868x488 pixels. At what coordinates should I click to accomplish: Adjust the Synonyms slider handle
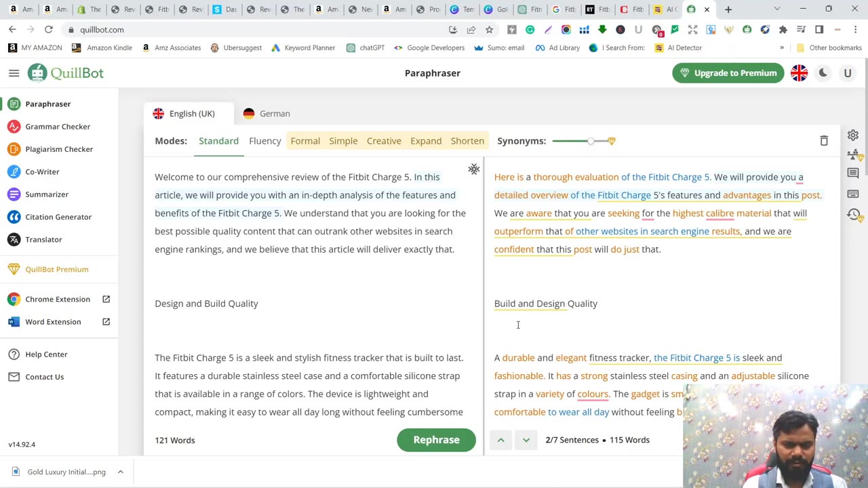pyautogui.click(x=591, y=141)
